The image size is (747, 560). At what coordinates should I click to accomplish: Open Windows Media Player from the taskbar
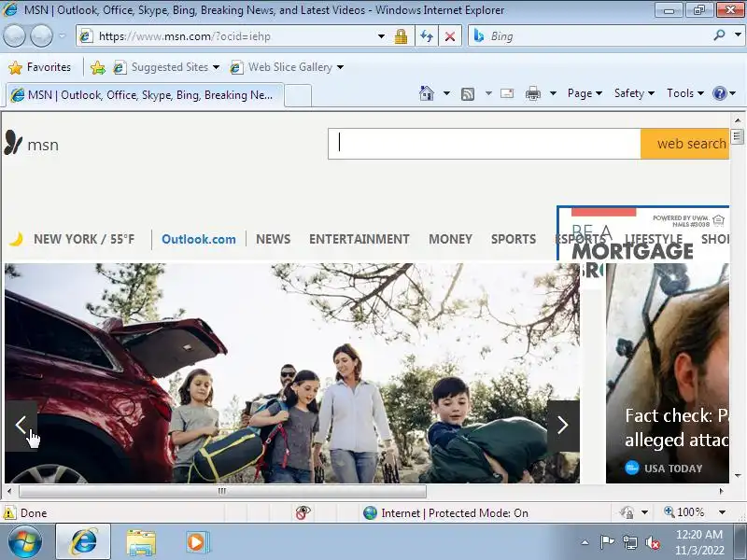tap(196, 542)
